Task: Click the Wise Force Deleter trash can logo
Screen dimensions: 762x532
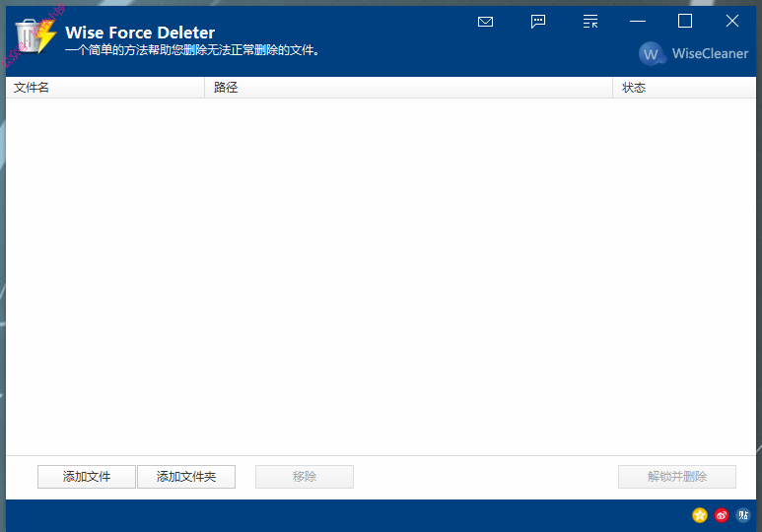Action: [35, 35]
